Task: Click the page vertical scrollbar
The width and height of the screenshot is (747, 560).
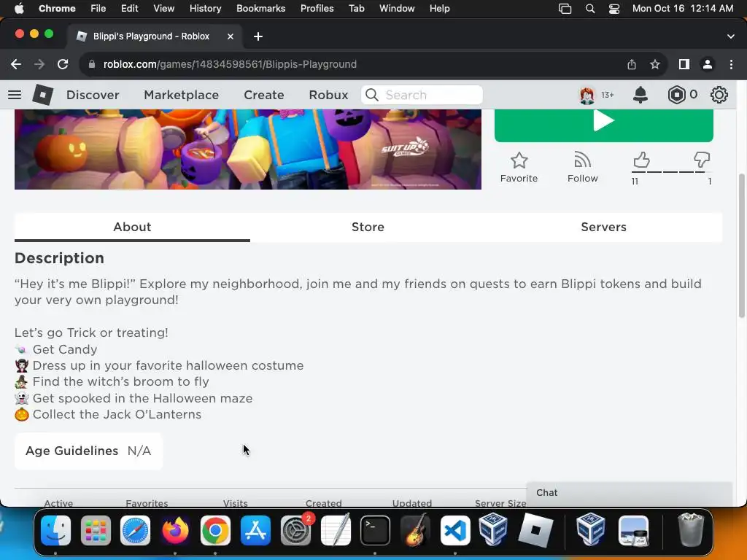Action: [741, 246]
